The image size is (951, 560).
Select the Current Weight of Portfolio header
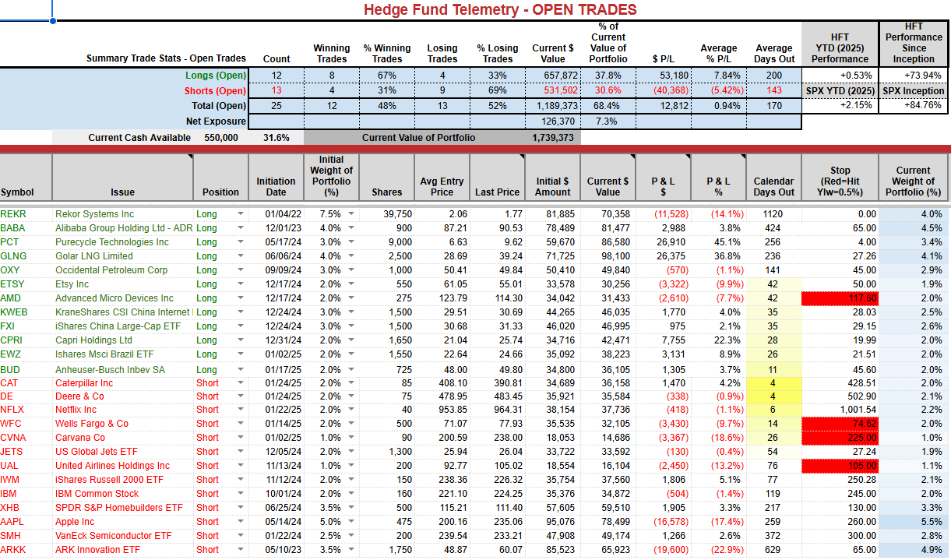913,177
